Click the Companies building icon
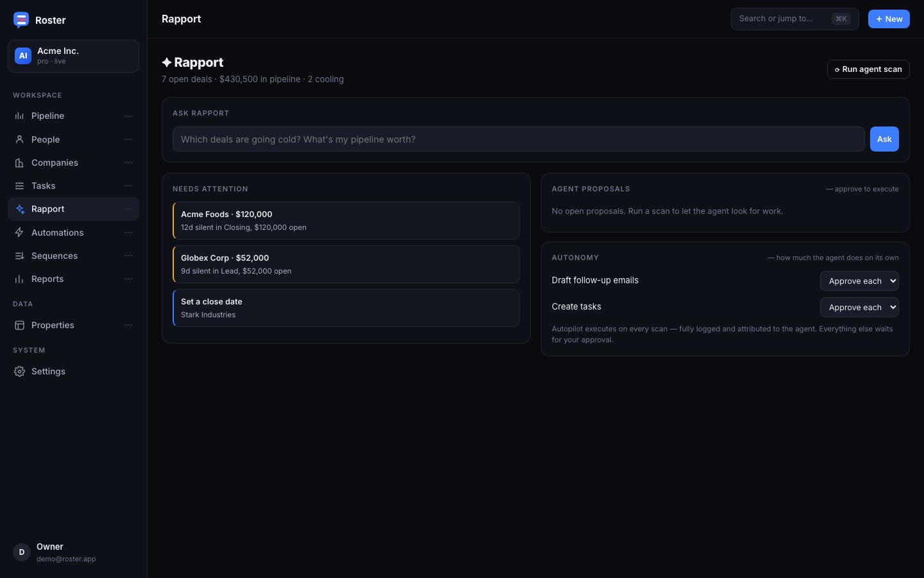 coord(19,162)
